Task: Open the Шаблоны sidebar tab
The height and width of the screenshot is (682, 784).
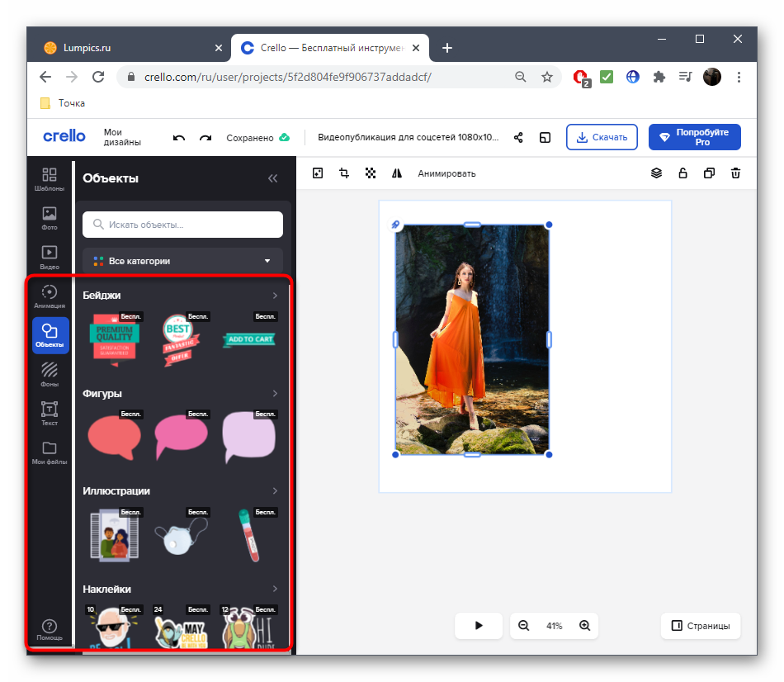Action: pos(50,179)
